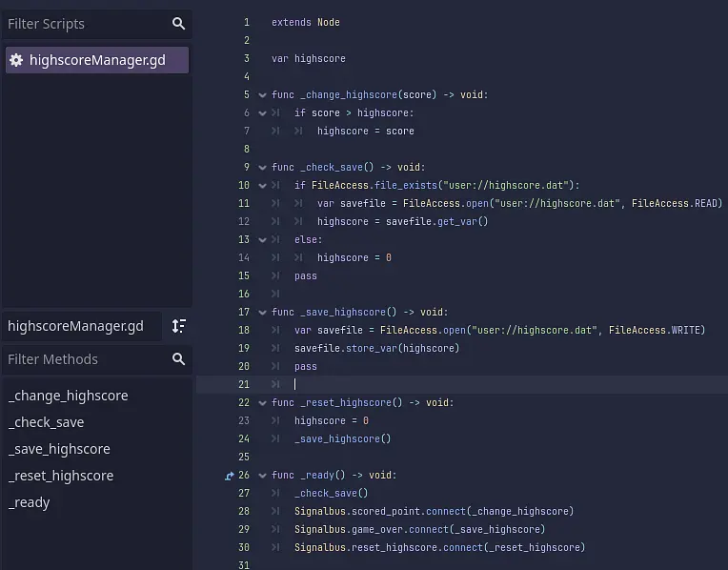Collapse the _change_highscore function fold arrow
Viewport: 728px width, 570px height.
pos(262,95)
